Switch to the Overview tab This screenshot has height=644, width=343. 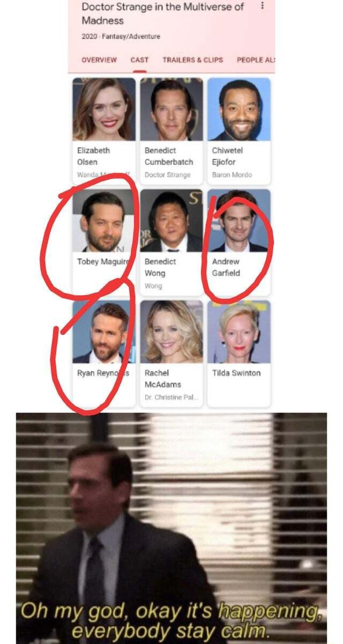pyautogui.click(x=99, y=60)
